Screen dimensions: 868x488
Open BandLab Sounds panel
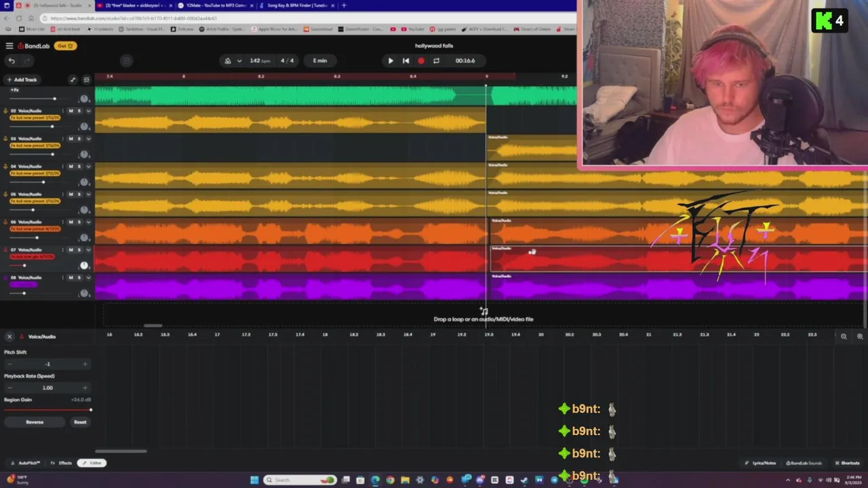(804, 463)
